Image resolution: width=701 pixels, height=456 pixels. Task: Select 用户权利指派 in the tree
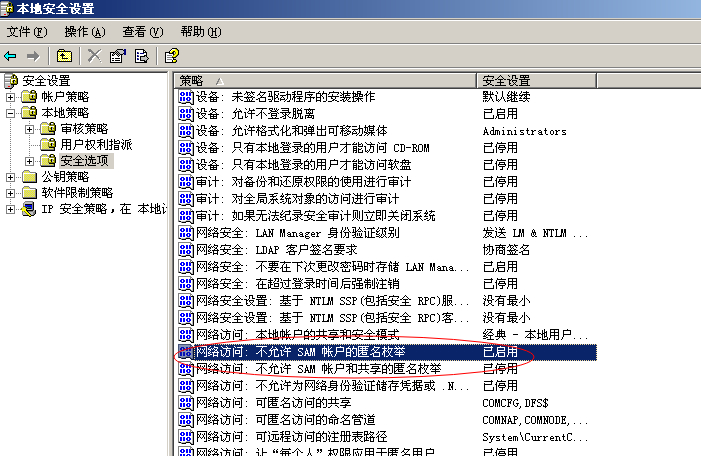96,144
